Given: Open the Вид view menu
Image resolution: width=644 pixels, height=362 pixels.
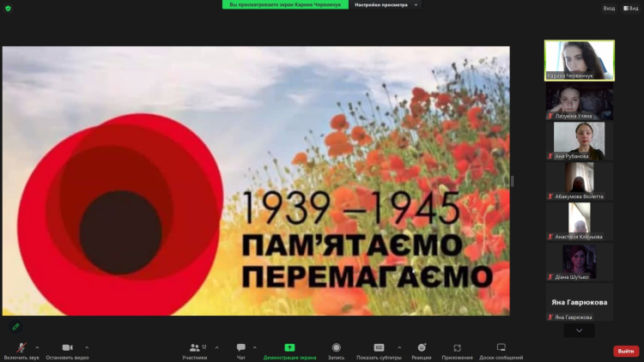Looking at the screenshot, I should 629,8.
